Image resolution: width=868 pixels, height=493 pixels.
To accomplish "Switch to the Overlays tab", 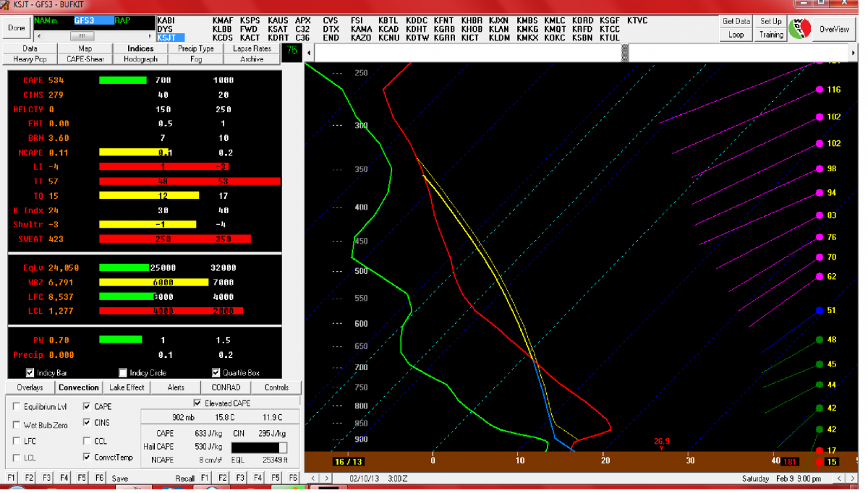I will 30,387.
